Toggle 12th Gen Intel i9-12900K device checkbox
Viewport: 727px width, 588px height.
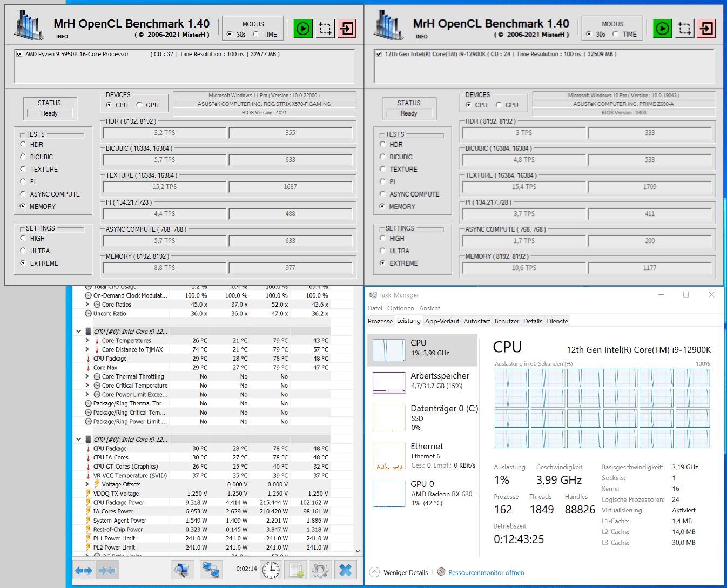(379, 54)
